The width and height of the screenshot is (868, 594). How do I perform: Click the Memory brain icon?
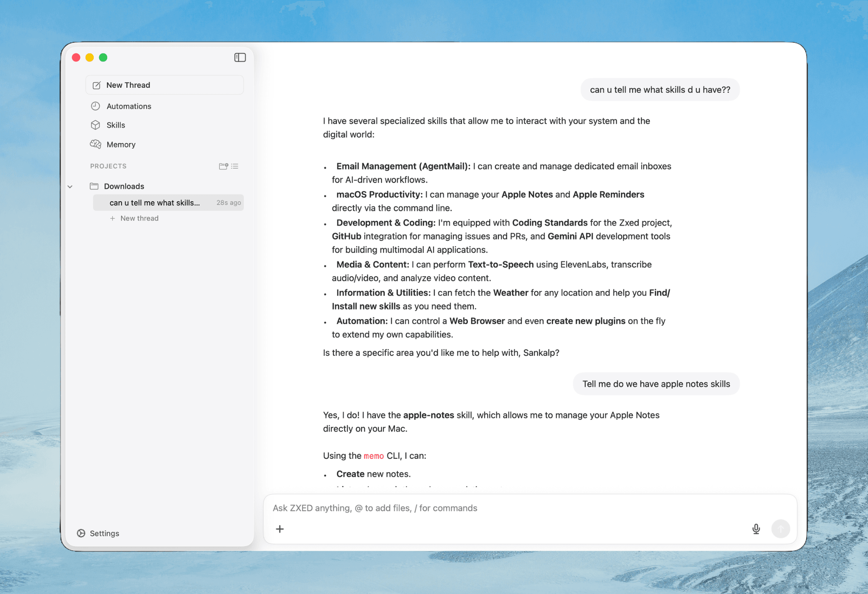pyautogui.click(x=95, y=144)
